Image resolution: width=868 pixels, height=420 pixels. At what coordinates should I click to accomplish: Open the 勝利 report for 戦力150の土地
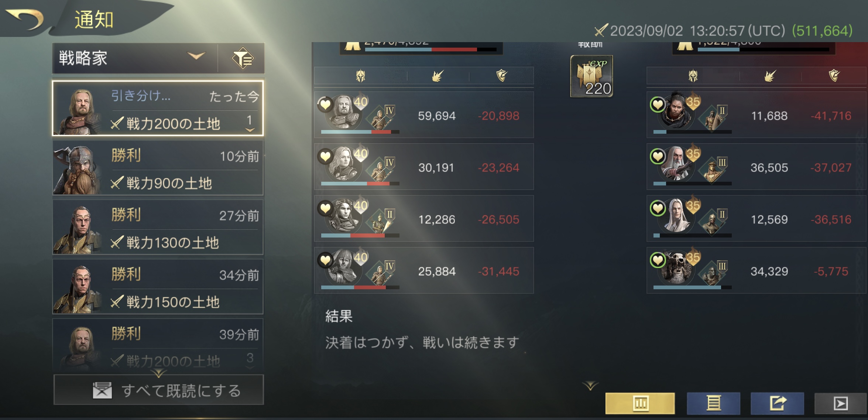coord(158,287)
